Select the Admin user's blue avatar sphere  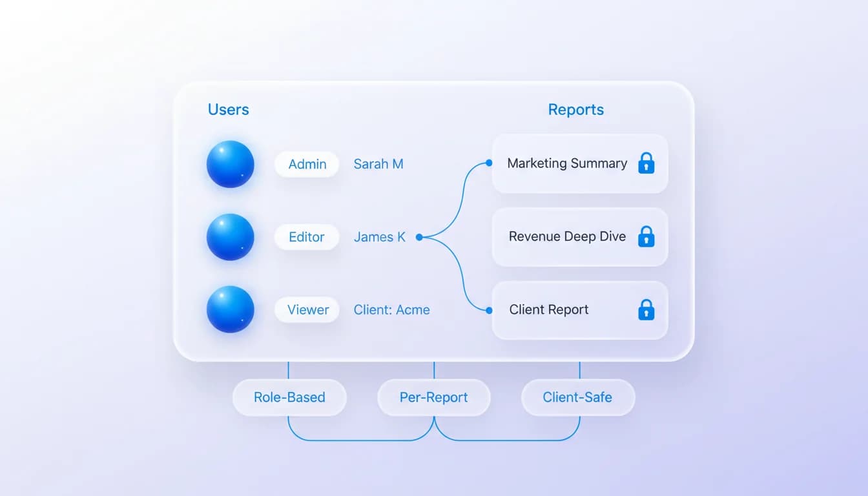(230, 164)
